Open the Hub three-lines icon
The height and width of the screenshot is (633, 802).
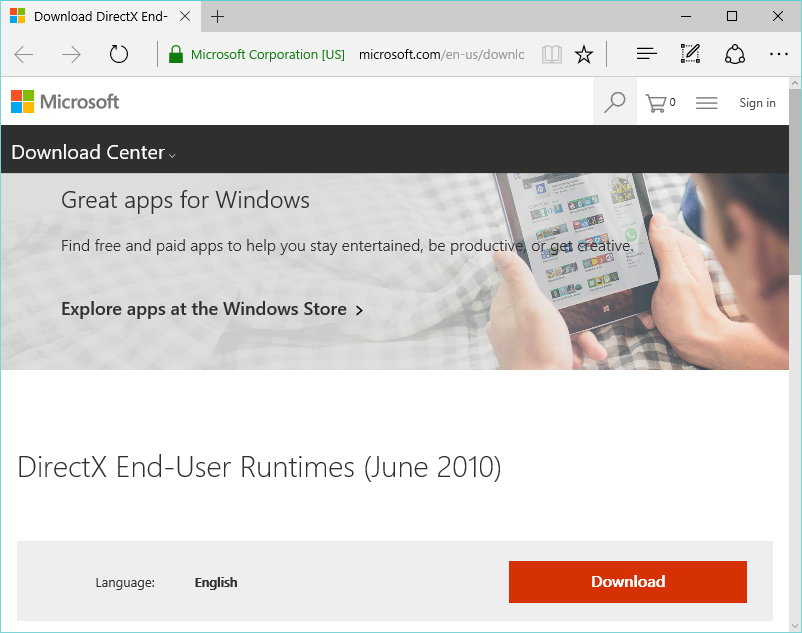click(x=646, y=54)
